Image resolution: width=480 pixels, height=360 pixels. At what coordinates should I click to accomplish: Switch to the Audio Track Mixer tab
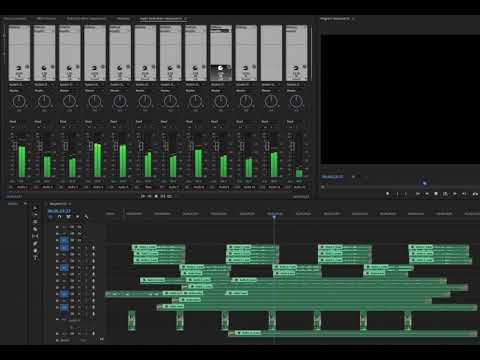pos(161,19)
